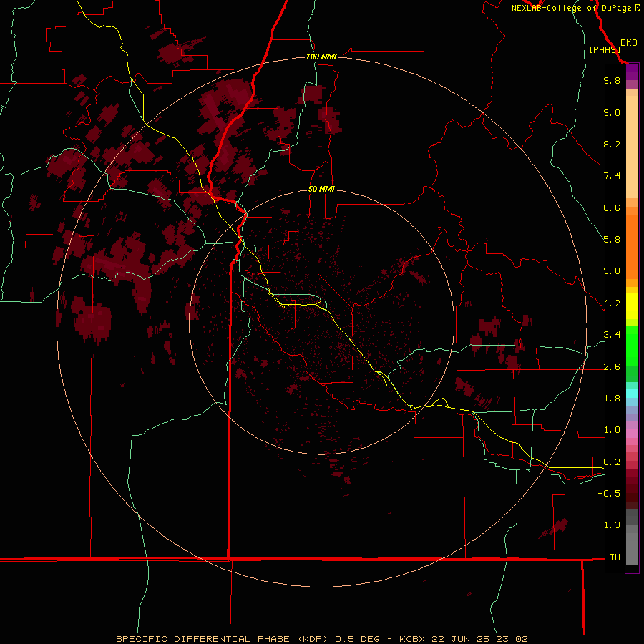Image resolution: width=644 pixels, height=644 pixels.
Task: Pick the purple top band of color scale
Action: point(632,72)
